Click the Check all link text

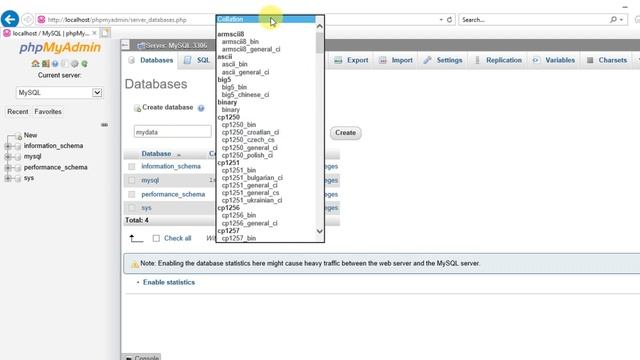pos(178,238)
